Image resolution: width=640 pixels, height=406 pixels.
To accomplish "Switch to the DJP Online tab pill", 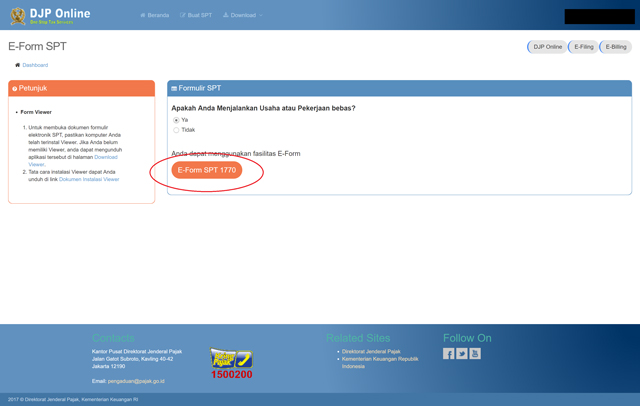I will pyautogui.click(x=547, y=47).
